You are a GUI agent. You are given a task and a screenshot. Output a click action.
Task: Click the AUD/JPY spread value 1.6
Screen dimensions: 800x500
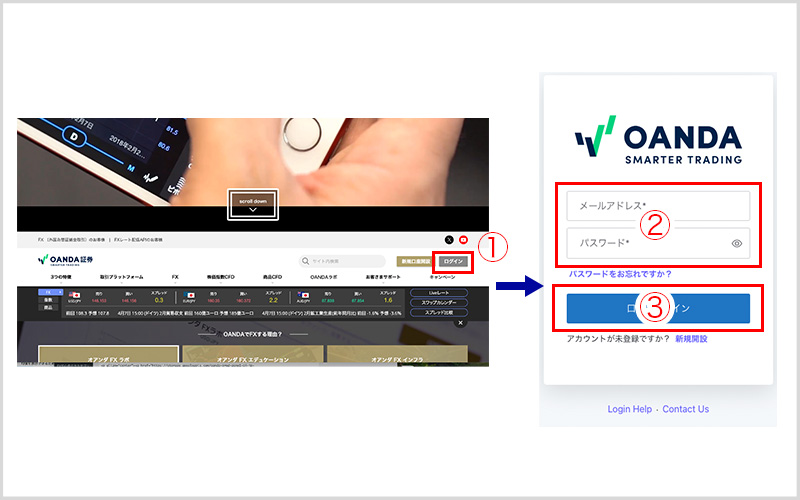tap(388, 300)
